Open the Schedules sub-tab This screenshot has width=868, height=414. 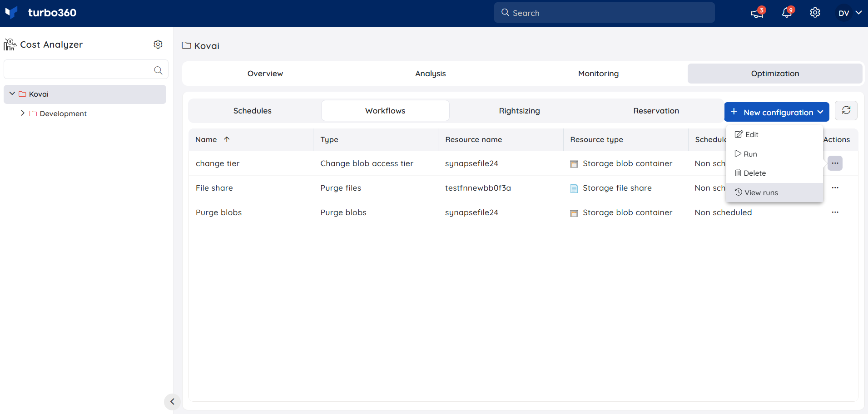pos(253,111)
